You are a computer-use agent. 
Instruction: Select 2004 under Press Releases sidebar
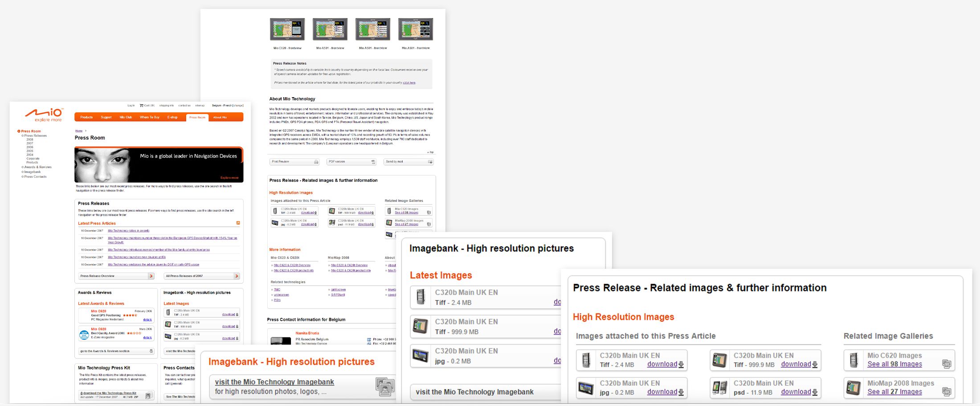click(x=30, y=155)
